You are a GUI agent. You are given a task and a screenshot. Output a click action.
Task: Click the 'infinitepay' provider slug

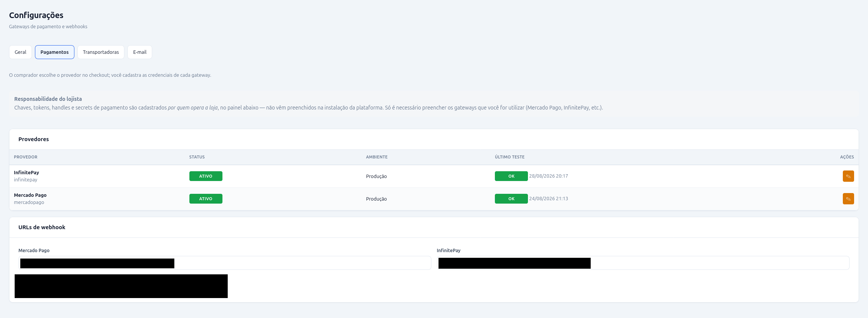point(26,180)
